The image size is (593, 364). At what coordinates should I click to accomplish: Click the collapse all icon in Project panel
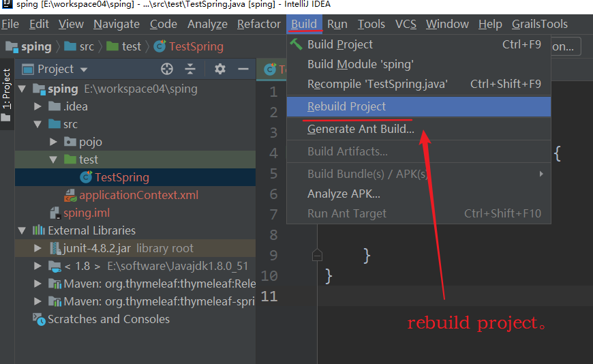tap(190, 69)
